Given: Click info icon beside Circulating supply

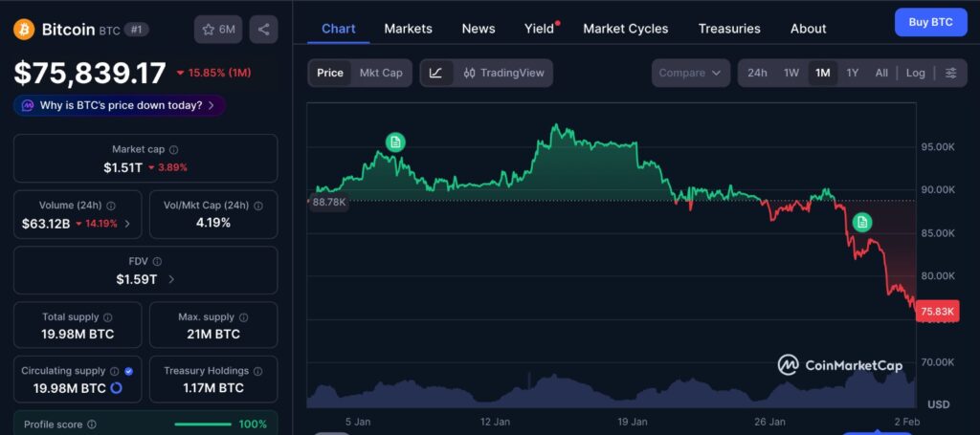Looking at the screenshot, I should (x=115, y=371).
